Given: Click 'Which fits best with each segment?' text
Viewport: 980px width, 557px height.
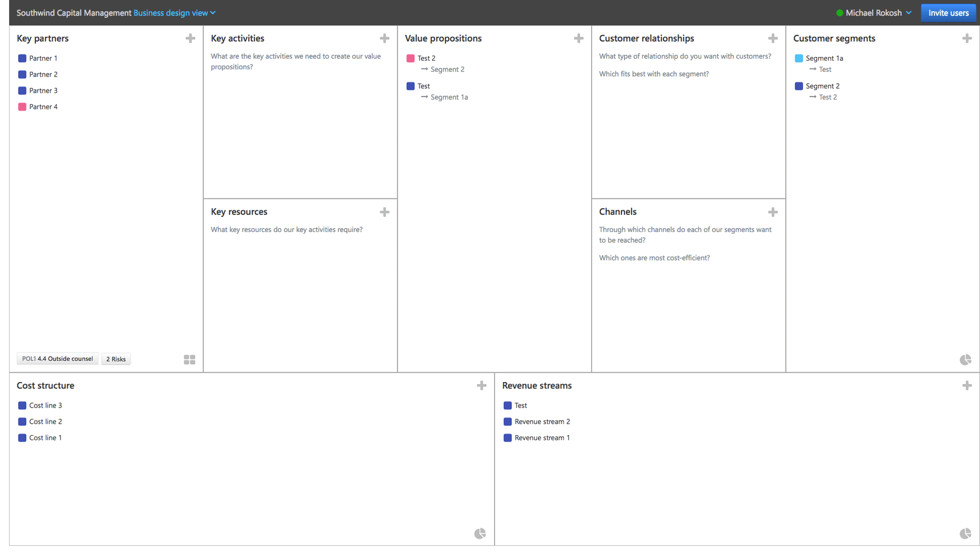Looking at the screenshot, I should (x=654, y=74).
